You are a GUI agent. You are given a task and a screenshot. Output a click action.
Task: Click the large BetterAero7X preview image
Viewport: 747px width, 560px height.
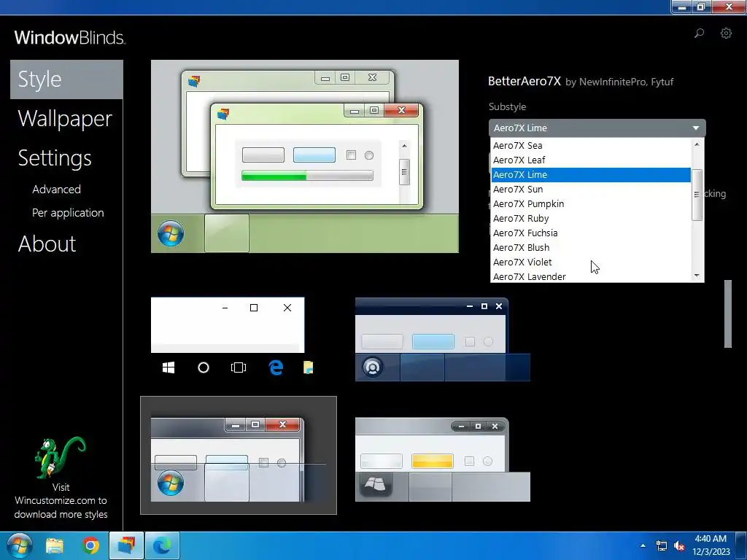(x=305, y=156)
